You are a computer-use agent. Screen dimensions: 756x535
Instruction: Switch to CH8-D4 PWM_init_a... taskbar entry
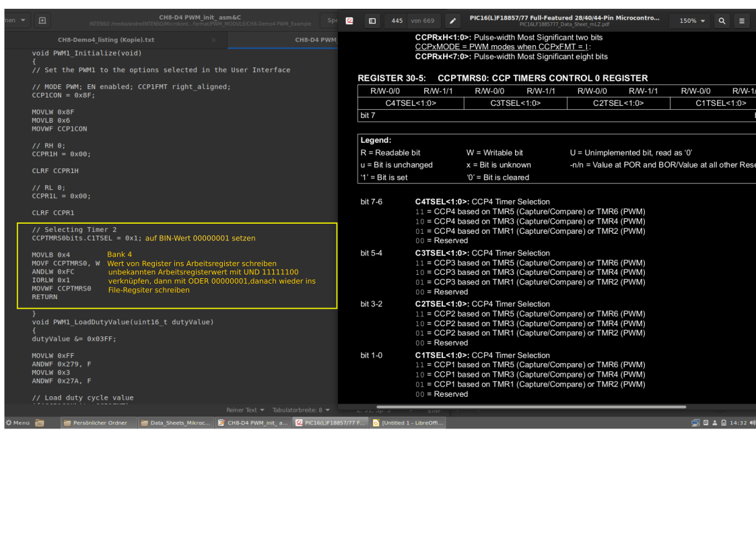[x=253, y=422]
